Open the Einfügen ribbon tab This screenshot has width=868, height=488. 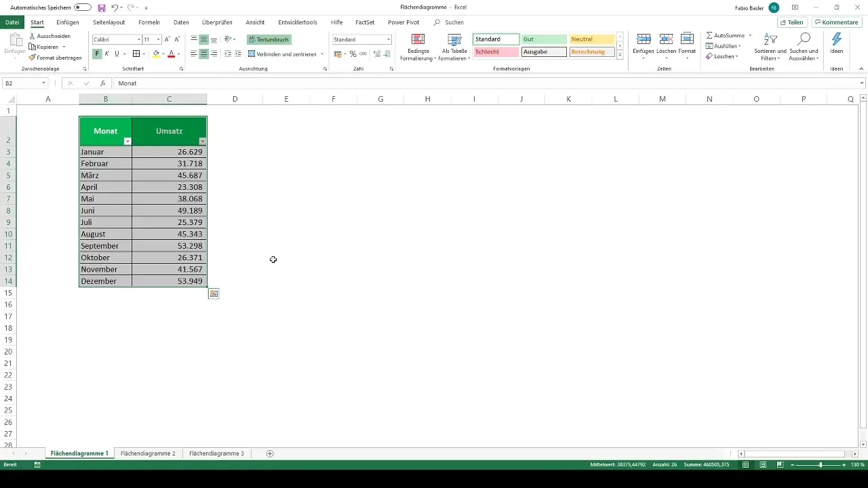[68, 22]
